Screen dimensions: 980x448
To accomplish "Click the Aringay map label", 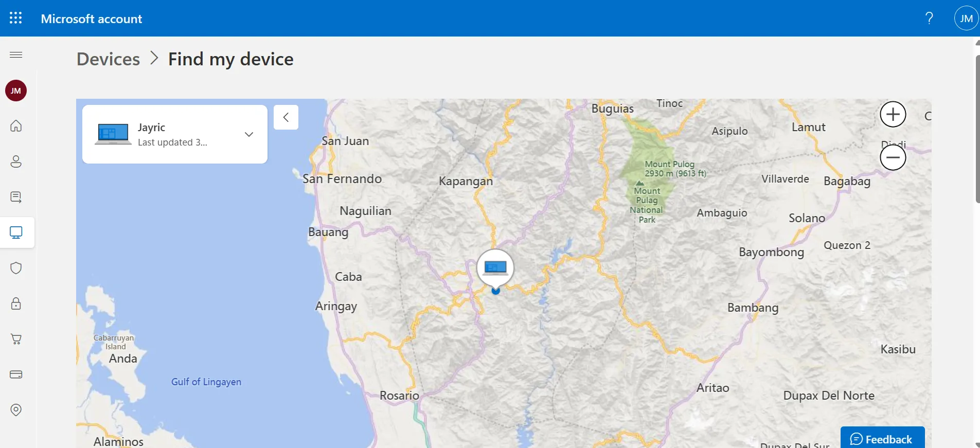I will coord(336,307).
